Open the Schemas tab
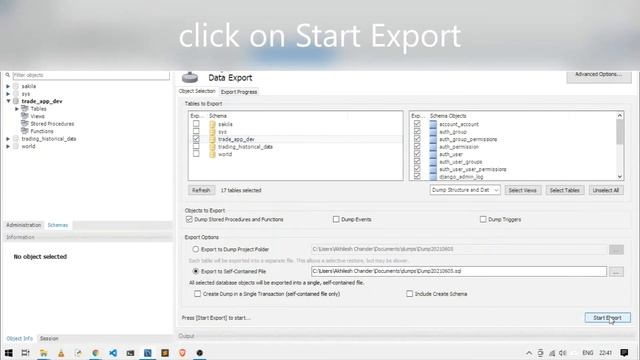 pyautogui.click(x=58, y=225)
